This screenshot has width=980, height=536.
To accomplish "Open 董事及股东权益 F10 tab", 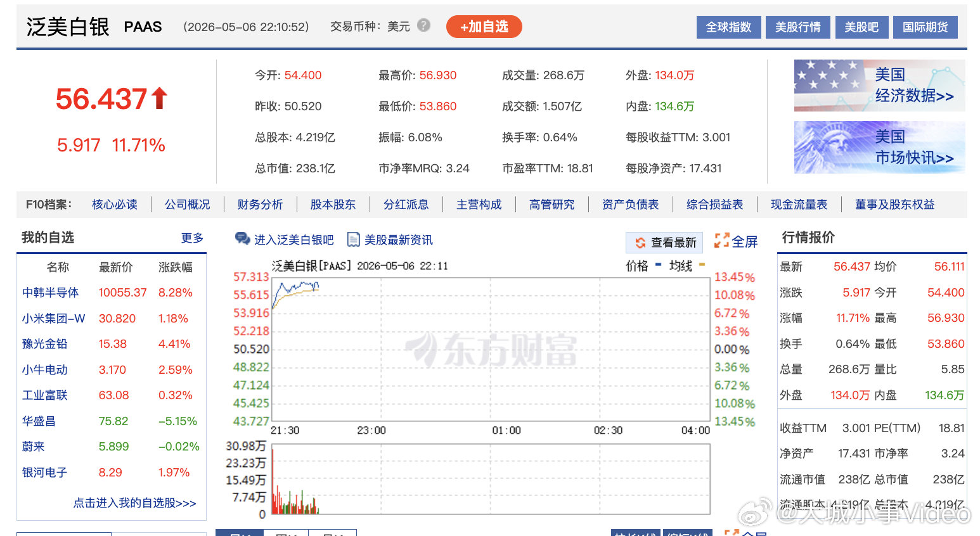I will (x=895, y=205).
